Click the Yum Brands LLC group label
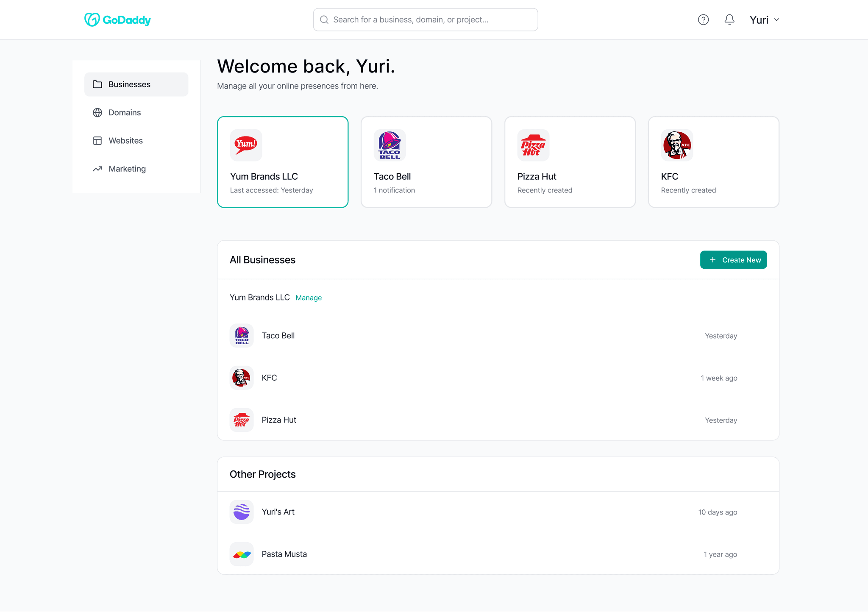The image size is (868, 612). [x=260, y=298]
